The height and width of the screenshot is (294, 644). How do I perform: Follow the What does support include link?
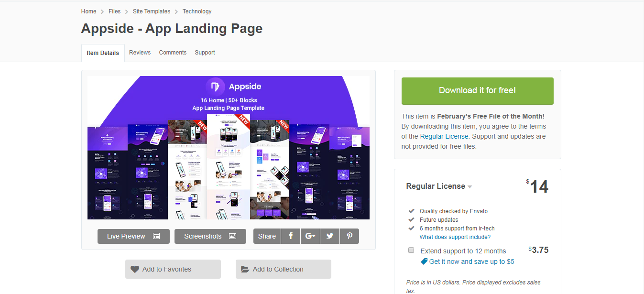[x=455, y=237]
